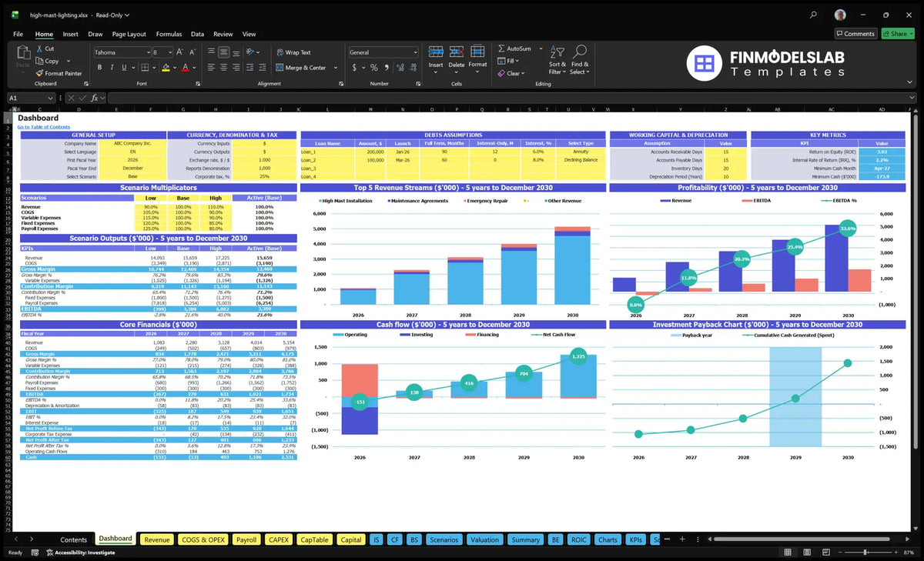Switch to Normal view in status bar

coord(788,553)
